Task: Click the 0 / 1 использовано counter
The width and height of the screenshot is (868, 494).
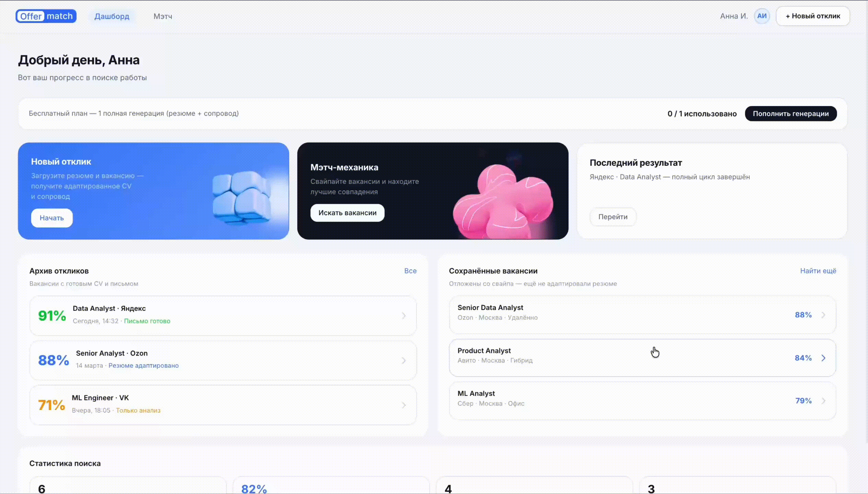Action: point(702,114)
